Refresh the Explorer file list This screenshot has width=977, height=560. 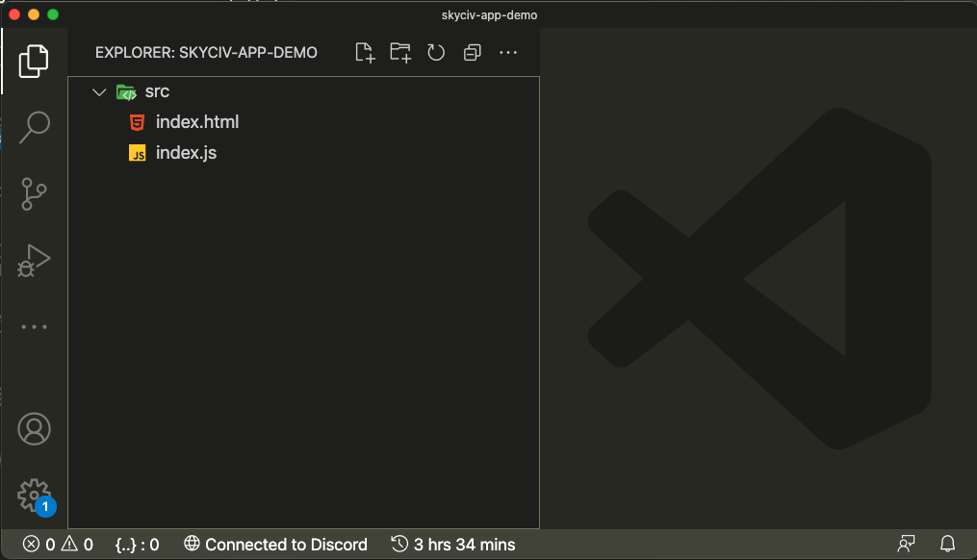(x=436, y=53)
